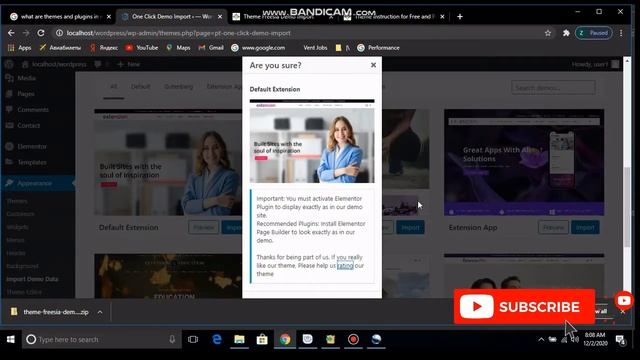Image resolution: width=640 pixels, height=360 pixels.
Task: Open the YouTube bookmark
Action: click(x=142, y=48)
